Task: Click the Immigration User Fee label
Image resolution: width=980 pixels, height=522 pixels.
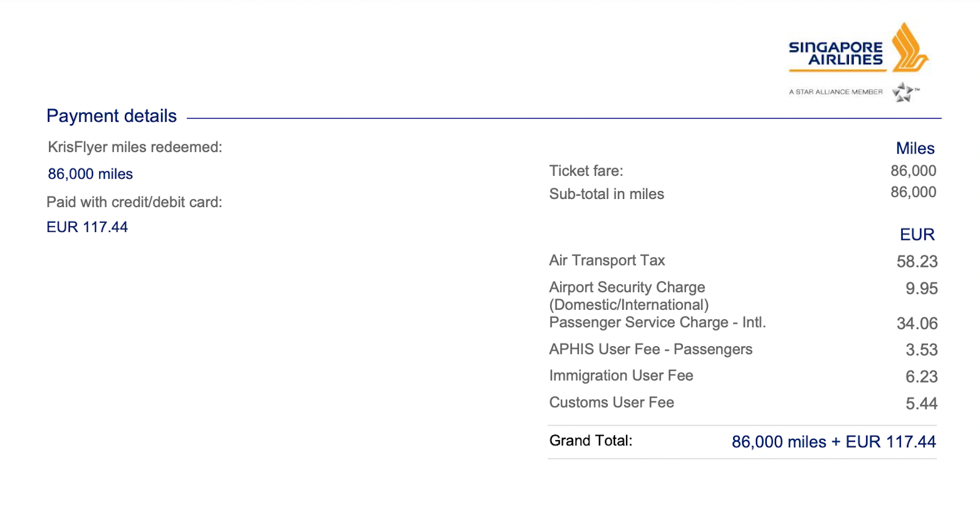Action: click(621, 376)
